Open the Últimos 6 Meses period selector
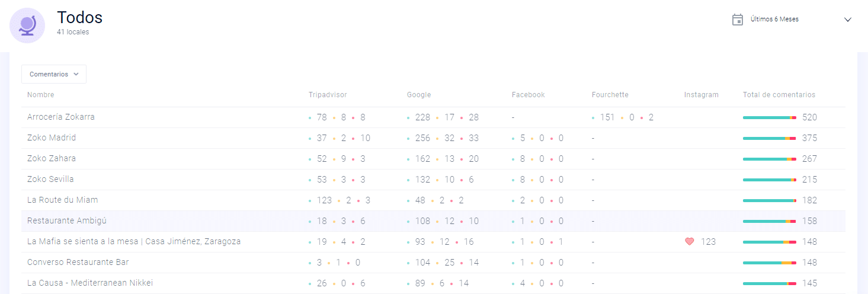The image size is (868, 294). pos(792,20)
